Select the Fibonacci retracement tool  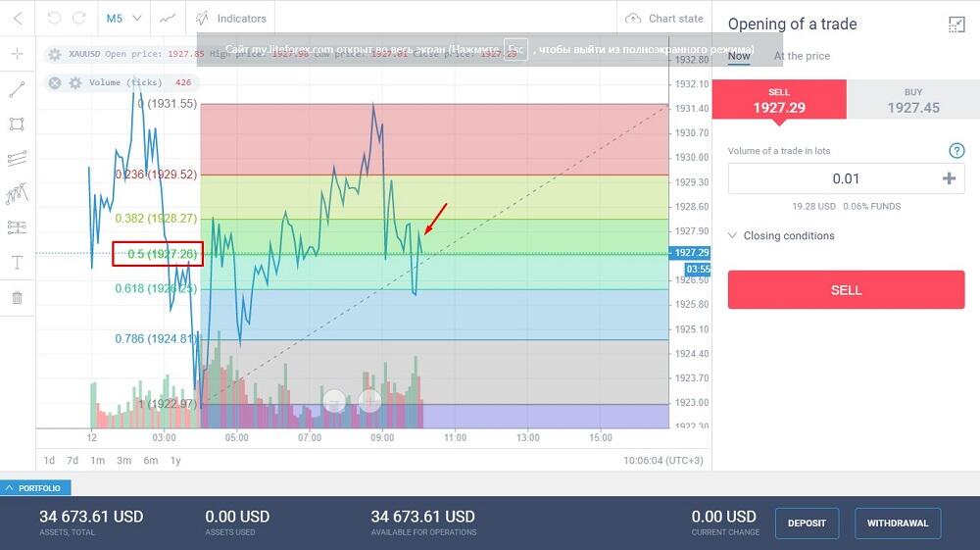coord(17,227)
